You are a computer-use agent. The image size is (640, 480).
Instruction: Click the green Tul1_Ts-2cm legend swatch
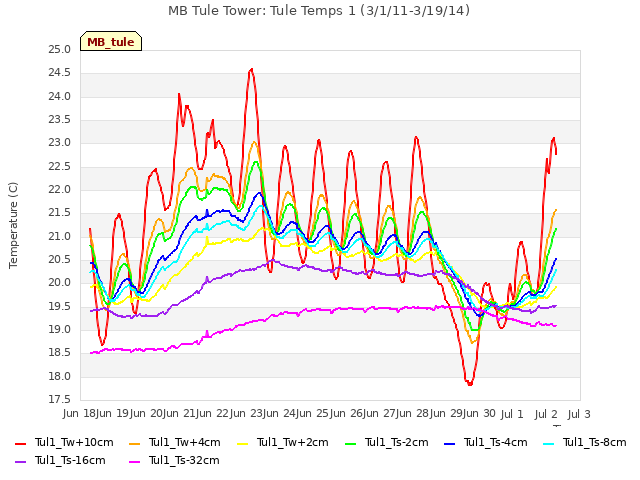[351, 443]
